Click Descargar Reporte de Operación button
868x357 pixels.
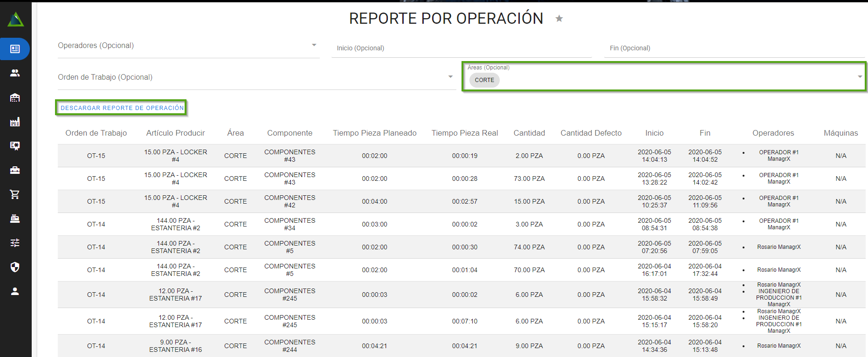pyautogui.click(x=122, y=108)
